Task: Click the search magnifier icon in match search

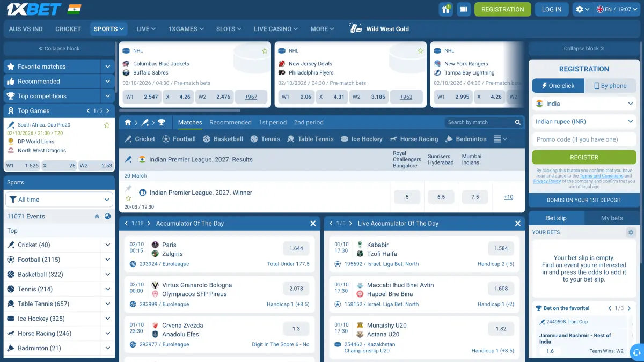Action: (x=518, y=122)
